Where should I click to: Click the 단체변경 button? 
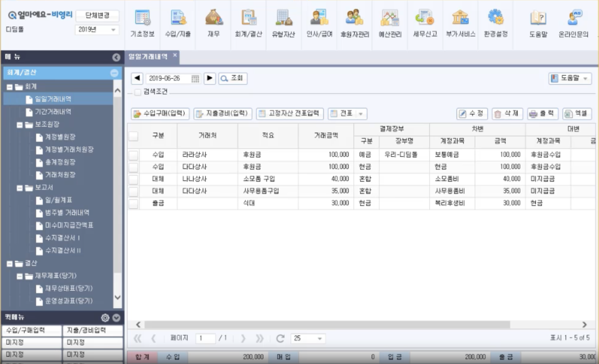pos(97,16)
